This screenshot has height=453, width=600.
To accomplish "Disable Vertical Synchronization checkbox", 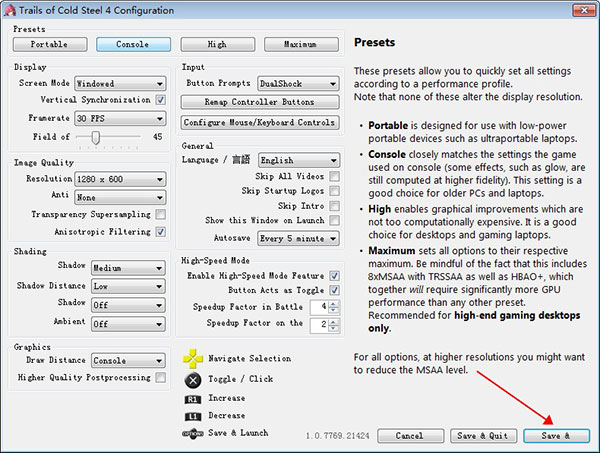I will coord(161,101).
